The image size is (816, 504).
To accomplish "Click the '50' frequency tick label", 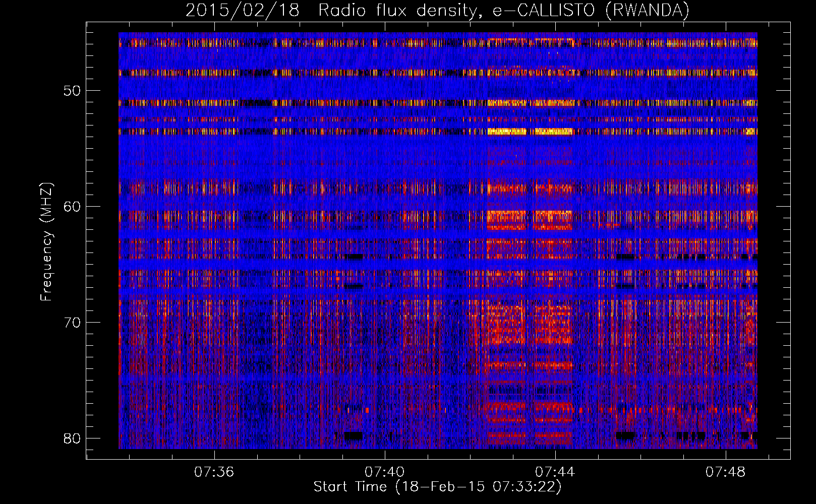I will [x=73, y=91].
